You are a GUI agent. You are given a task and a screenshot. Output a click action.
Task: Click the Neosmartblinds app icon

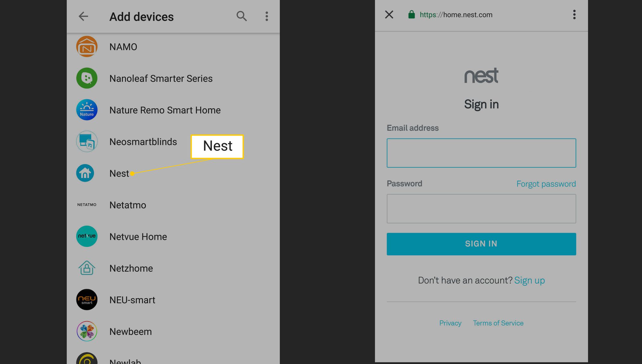point(87,141)
